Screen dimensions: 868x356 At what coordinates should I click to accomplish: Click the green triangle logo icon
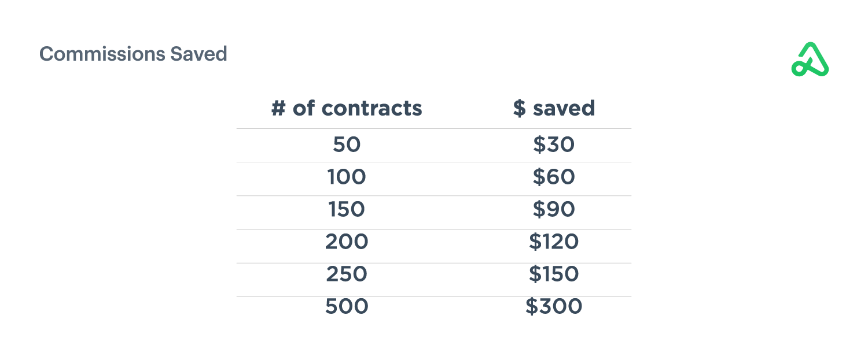810,60
